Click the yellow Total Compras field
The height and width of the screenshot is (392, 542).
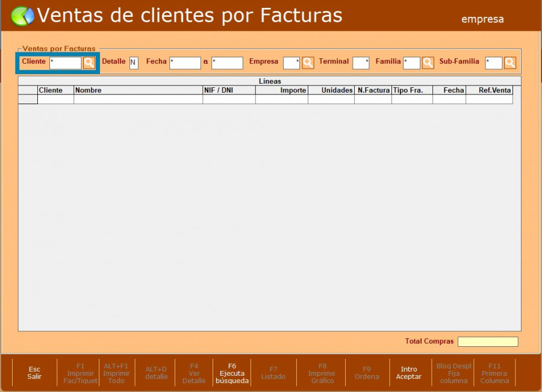487,342
